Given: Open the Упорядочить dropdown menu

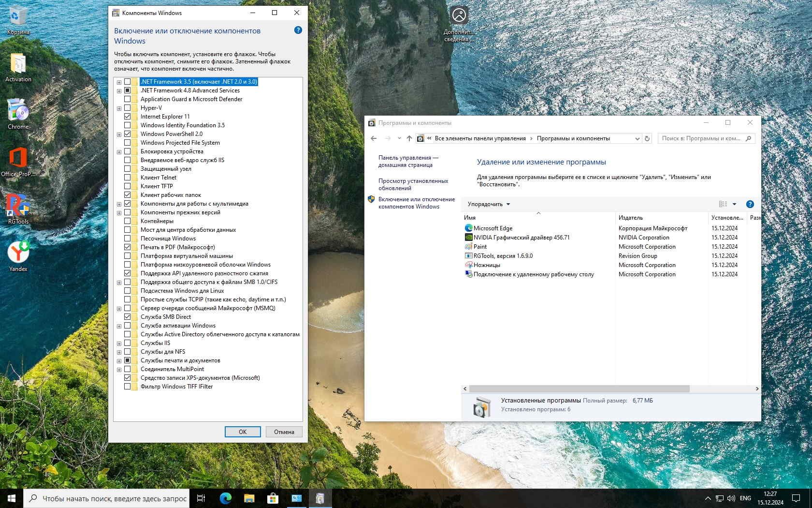Looking at the screenshot, I should click(x=489, y=204).
